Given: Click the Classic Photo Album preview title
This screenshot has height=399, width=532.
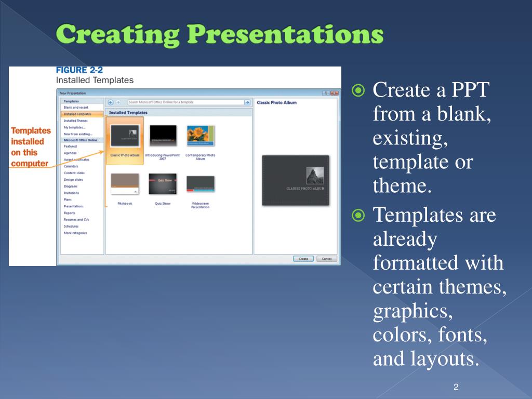Looking at the screenshot, I should point(276,102).
